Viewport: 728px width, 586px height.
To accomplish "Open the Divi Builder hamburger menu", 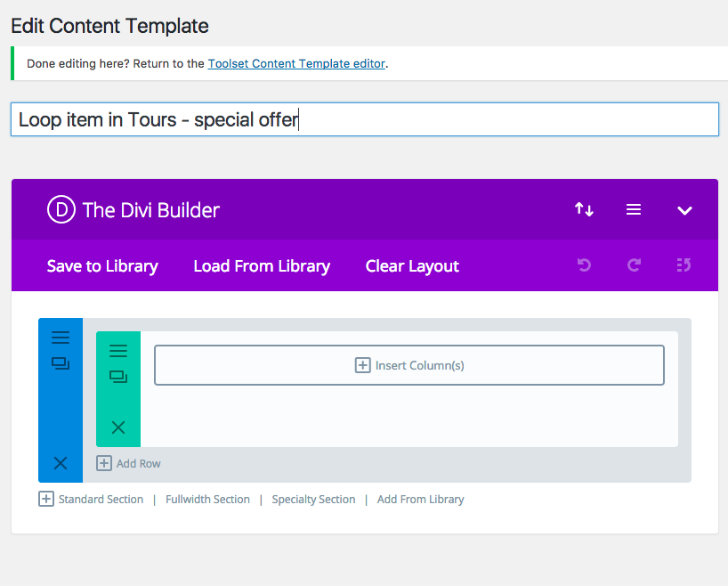I will point(634,209).
